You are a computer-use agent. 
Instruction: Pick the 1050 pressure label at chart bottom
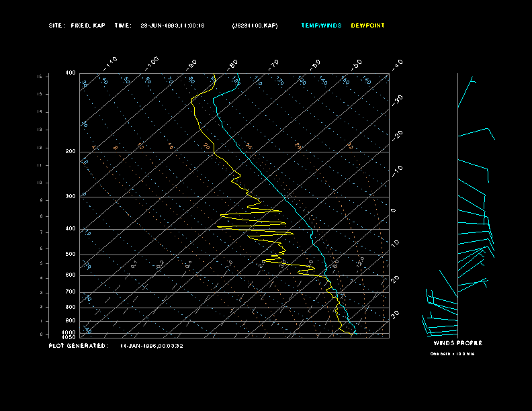[x=70, y=337]
